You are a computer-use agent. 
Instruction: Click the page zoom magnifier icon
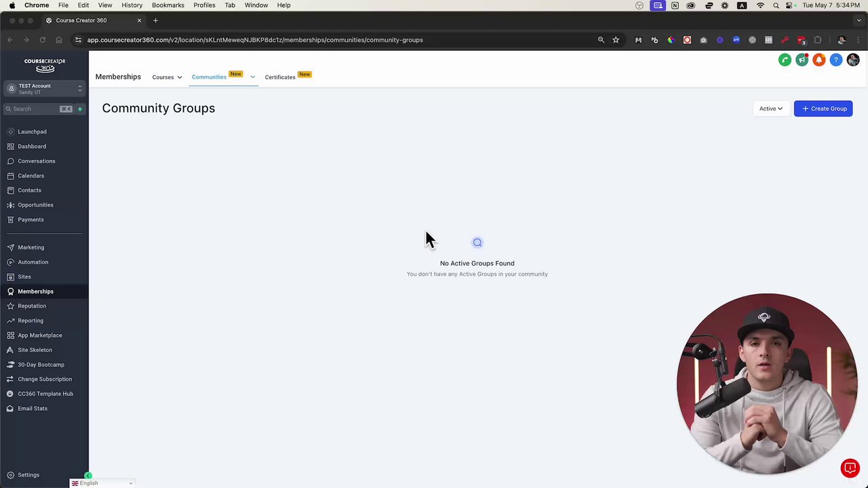coord(601,40)
